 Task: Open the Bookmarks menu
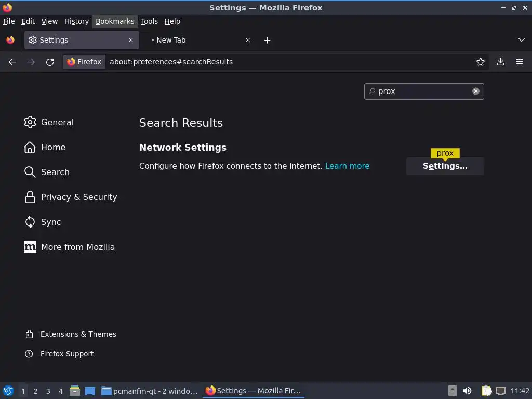coord(115,21)
